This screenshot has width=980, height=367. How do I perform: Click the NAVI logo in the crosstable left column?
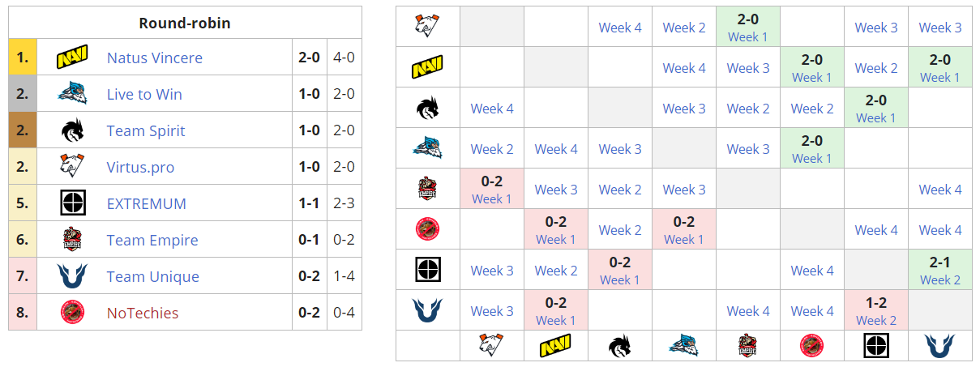tap(427, 67)
